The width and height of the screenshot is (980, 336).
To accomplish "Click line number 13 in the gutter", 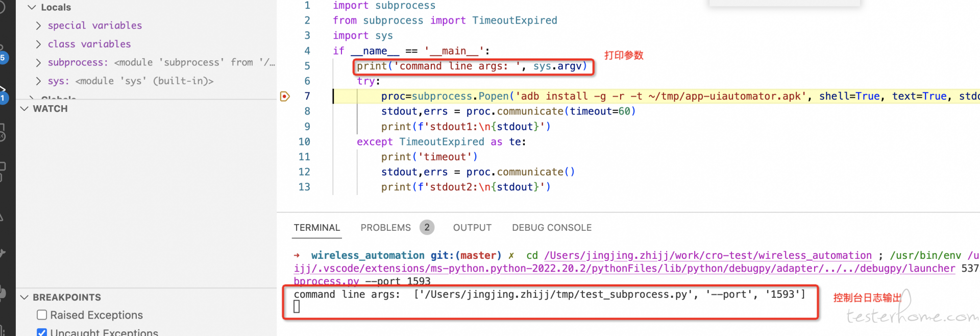I will point(304,187).
